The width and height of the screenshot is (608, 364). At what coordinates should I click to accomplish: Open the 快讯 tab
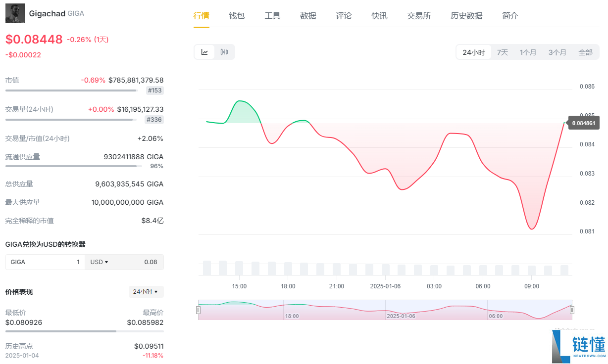(379, 16)
